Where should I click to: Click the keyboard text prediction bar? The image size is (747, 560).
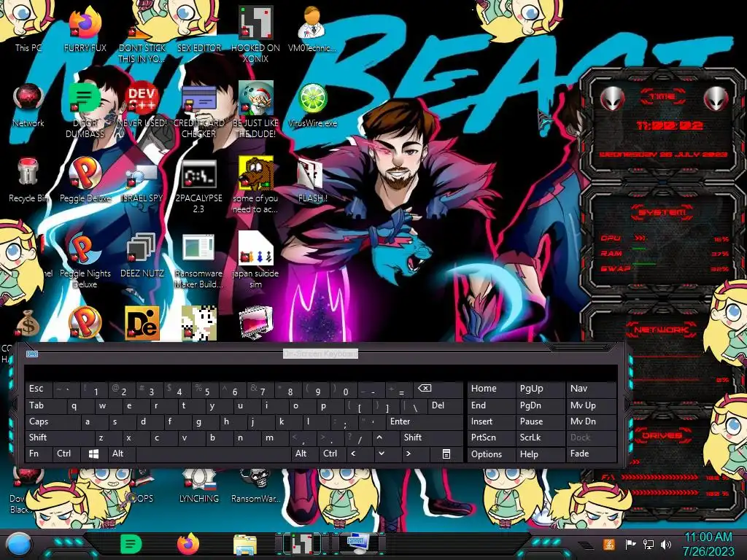coord(321,373)
